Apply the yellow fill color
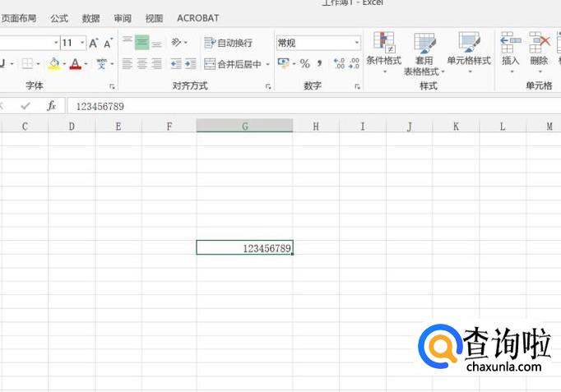The image size is (561, 392). point(54,64)
